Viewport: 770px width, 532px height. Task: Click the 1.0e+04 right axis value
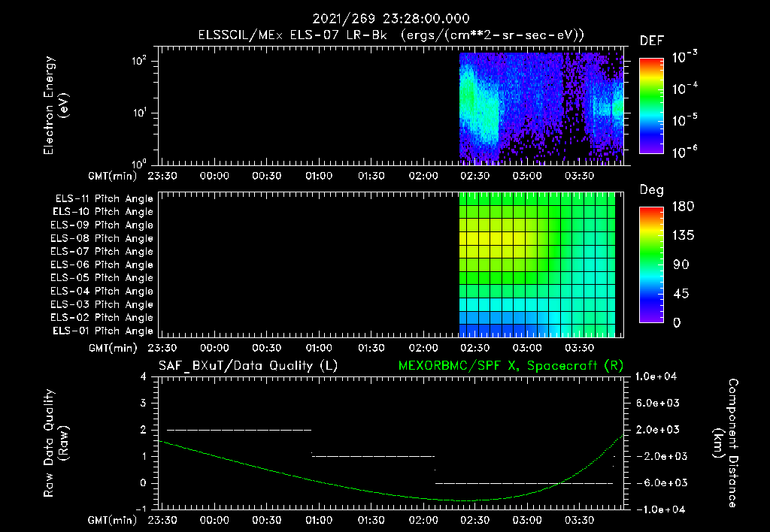point(656,377)
